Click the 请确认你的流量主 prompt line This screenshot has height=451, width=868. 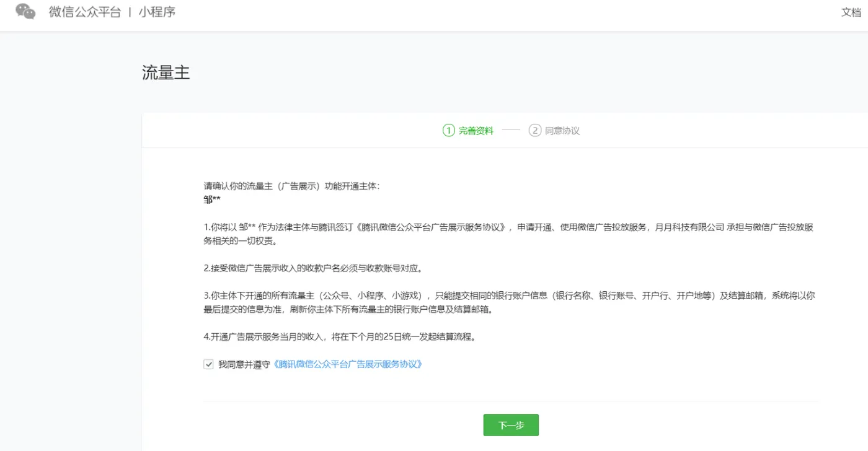click(x=291, y=186)
